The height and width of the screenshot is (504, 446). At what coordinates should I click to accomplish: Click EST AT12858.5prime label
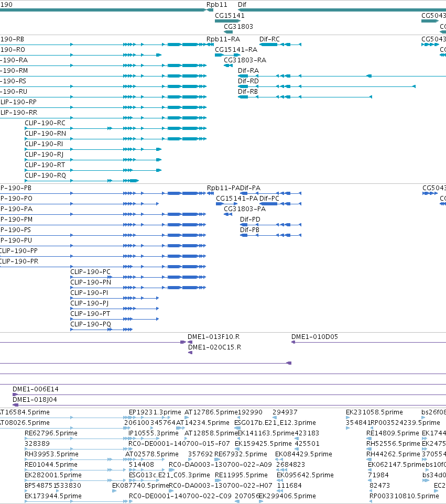click(x=211, y=433)
